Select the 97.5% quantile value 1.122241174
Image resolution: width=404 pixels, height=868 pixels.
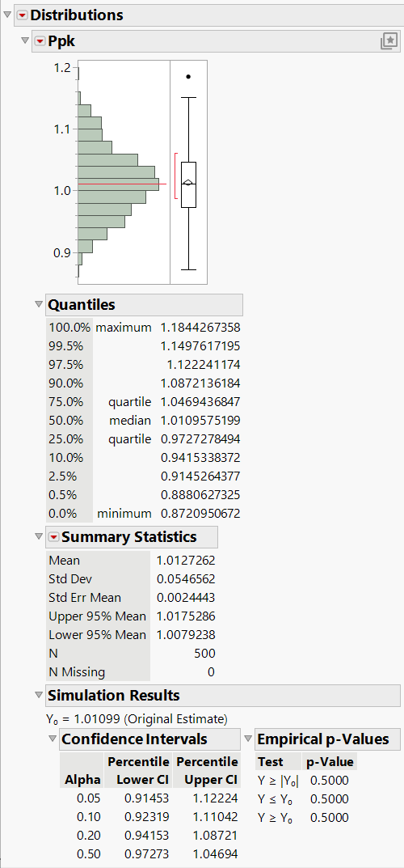(x=204, y=365)
